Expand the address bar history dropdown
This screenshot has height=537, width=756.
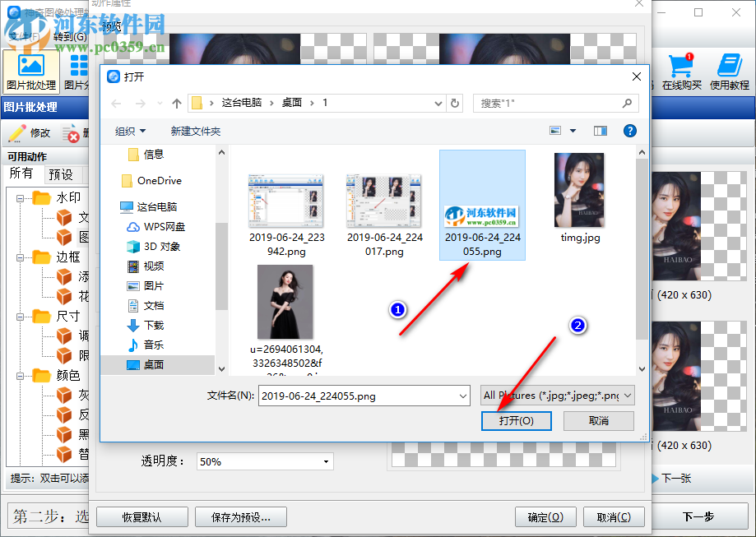[x=438, y=103]
